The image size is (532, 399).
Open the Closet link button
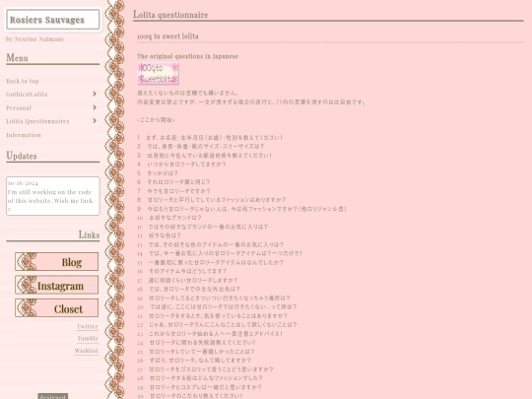(x=57, y=308)
